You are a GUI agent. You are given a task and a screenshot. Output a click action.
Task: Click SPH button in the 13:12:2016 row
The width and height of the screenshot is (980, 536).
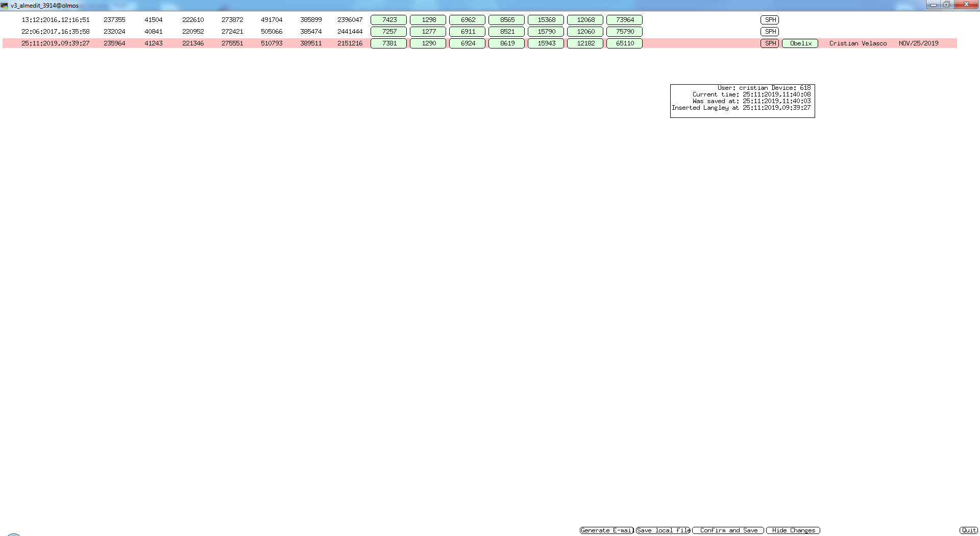click(770, 20)
